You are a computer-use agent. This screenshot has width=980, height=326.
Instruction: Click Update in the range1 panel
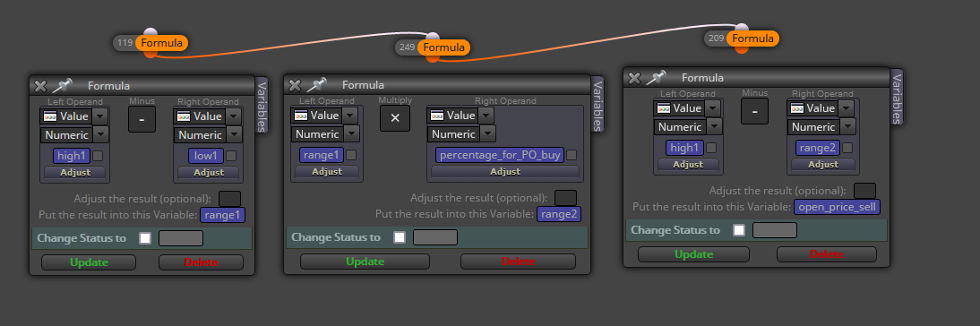point(89,262)
